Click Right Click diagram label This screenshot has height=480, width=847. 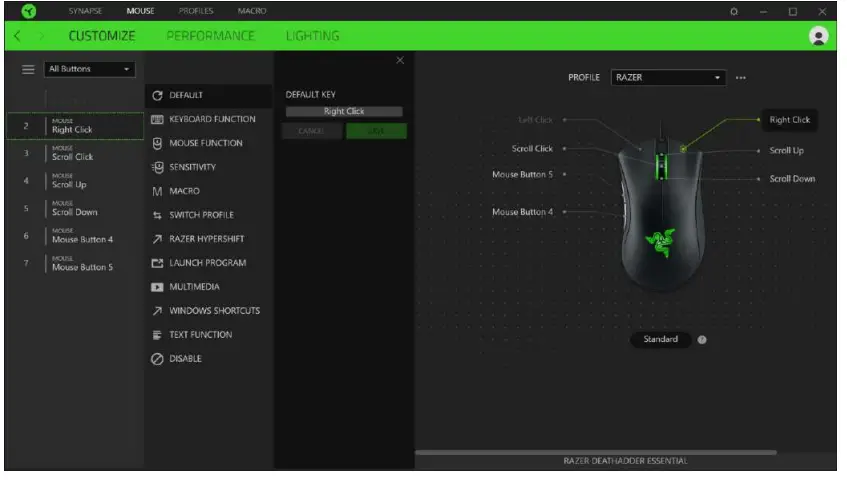[x=789, y=120]
